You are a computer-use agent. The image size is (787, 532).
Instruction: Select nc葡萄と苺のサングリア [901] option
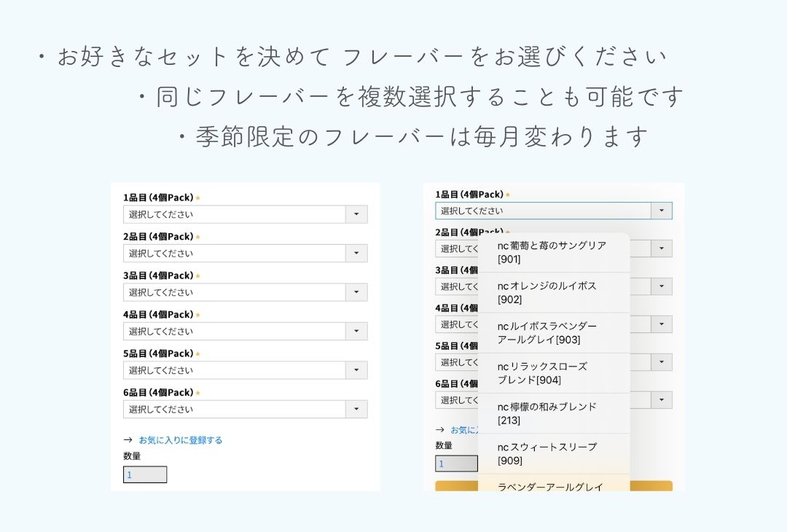[x=552, y=252]
